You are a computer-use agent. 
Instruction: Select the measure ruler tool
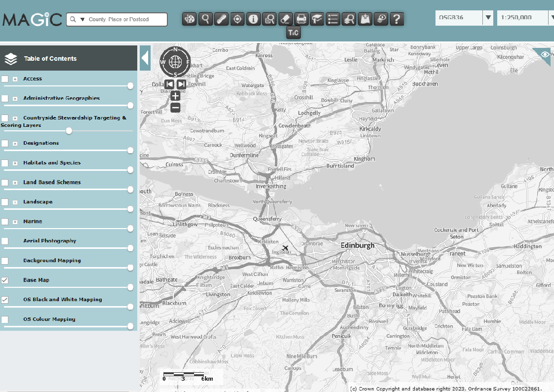tap(222, 19)
